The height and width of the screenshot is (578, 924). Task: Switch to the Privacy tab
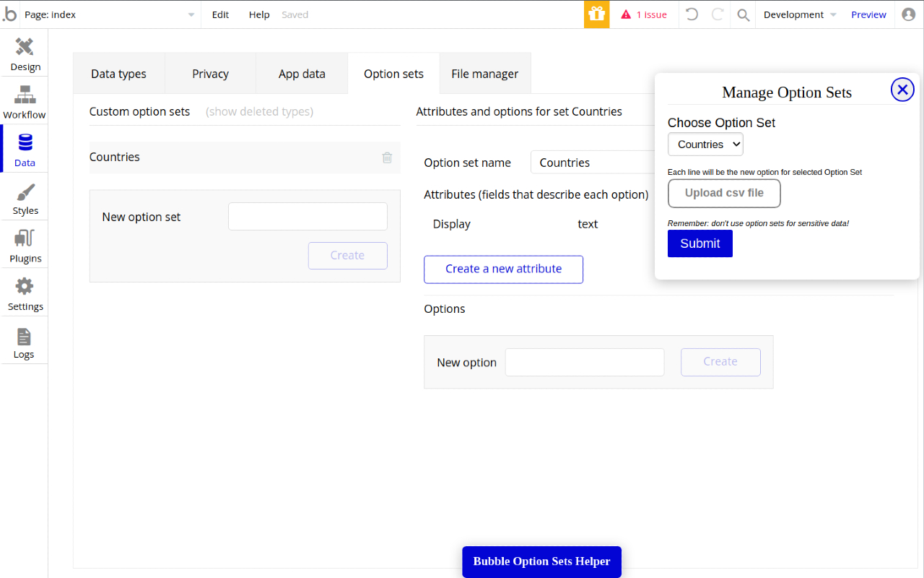[210, 73]
